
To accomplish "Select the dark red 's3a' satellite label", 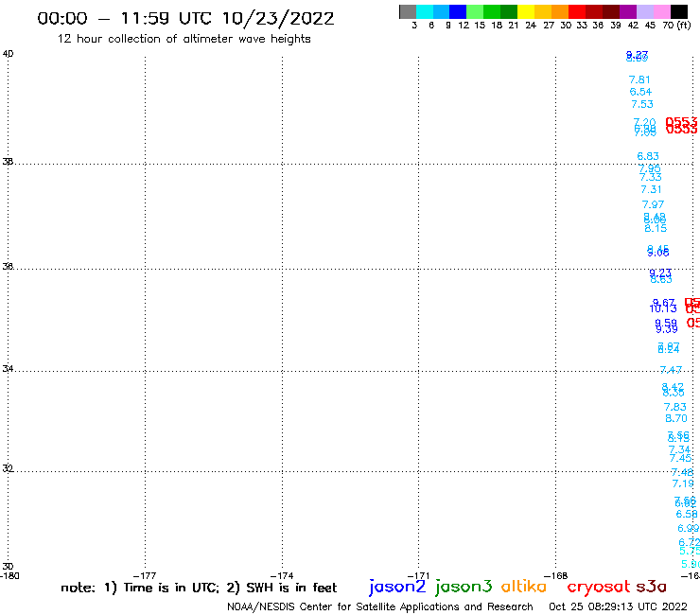I will (x=651, y=587).
